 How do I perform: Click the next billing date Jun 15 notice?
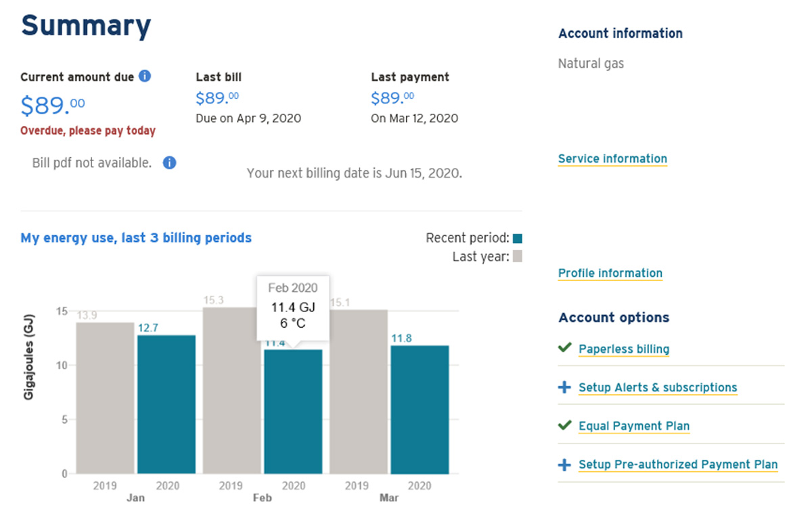[x=355, y=173]
